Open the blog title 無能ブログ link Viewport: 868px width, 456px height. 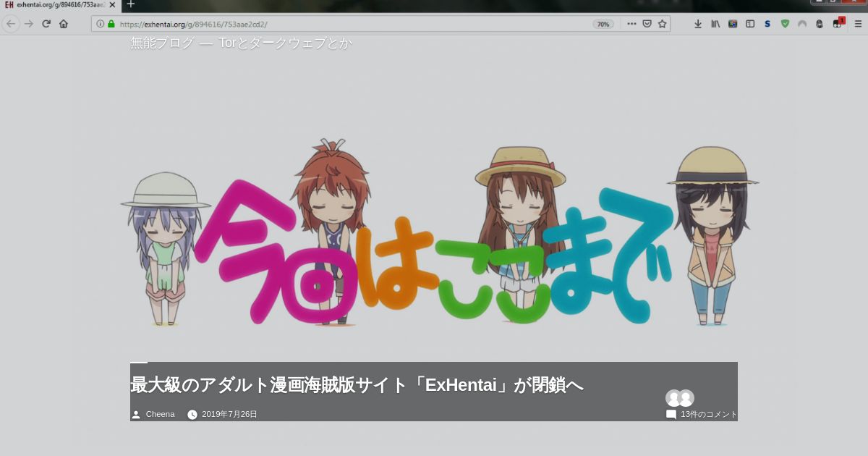coord(162,43)
